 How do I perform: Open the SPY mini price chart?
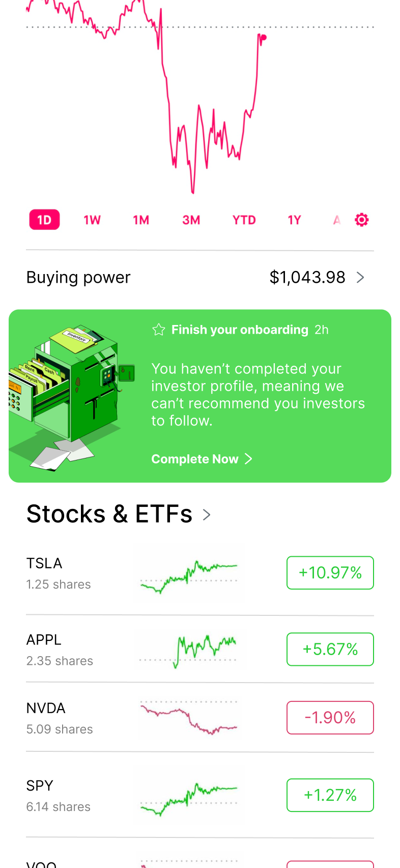(189, 795)
